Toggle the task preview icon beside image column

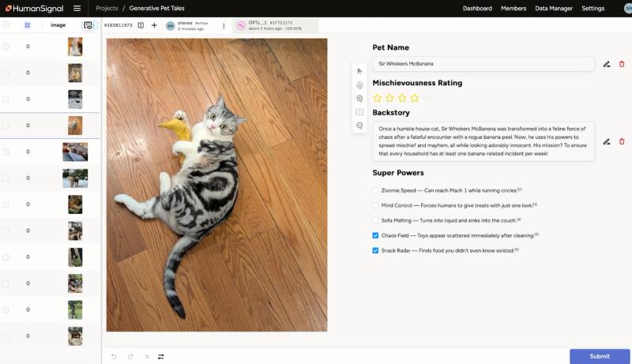coord(88,25)
